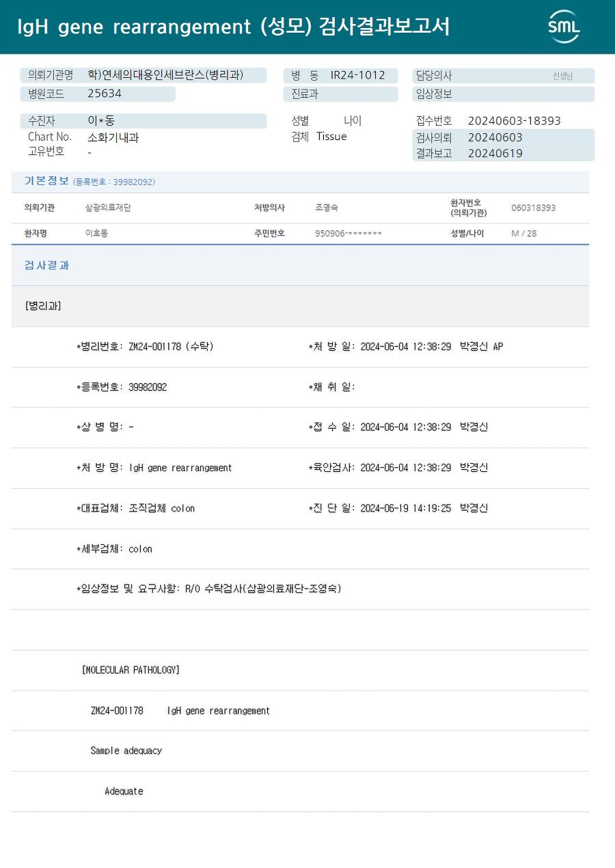
Task: Click the 진료과 field
Action: coord(340,94)
